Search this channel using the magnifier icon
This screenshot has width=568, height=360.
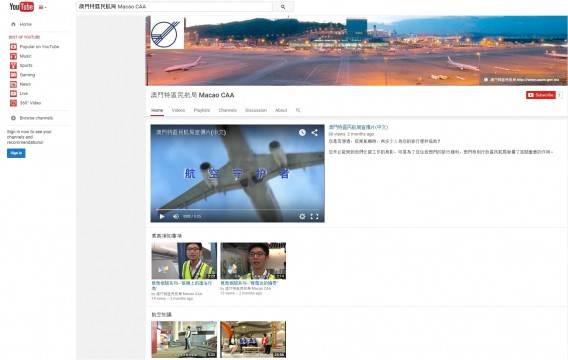pos(298,110)
